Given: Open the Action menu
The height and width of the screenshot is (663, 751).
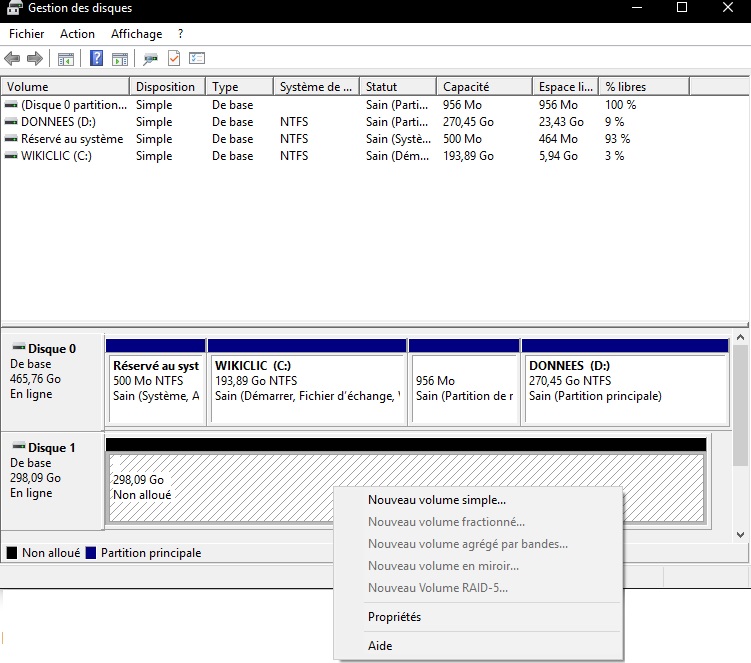Looking at the screenshot, I should point(77,34).
